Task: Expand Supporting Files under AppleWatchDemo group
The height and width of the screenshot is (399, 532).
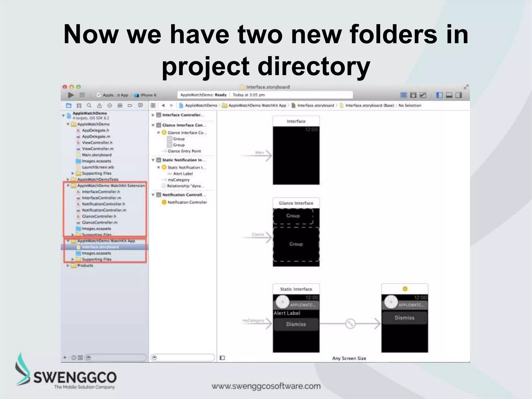Action: 73,173
